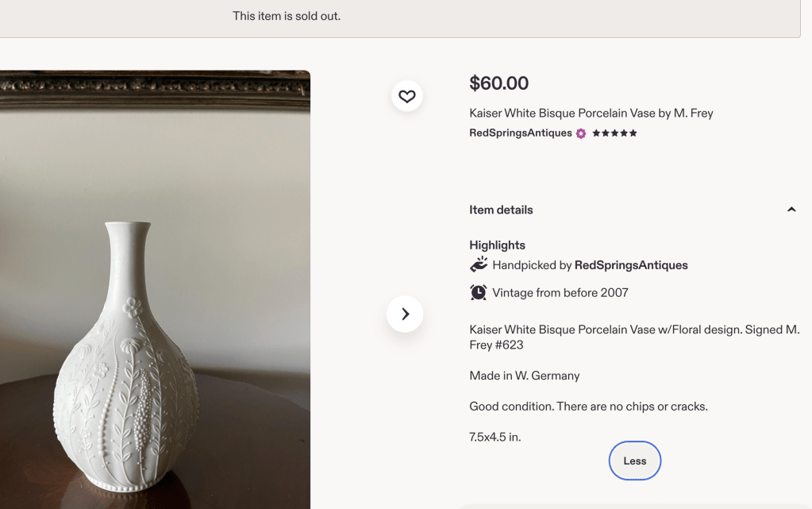This screenshot has width=812, height=509.
Task: Click the white vase product photo
Action: (155, 290)
